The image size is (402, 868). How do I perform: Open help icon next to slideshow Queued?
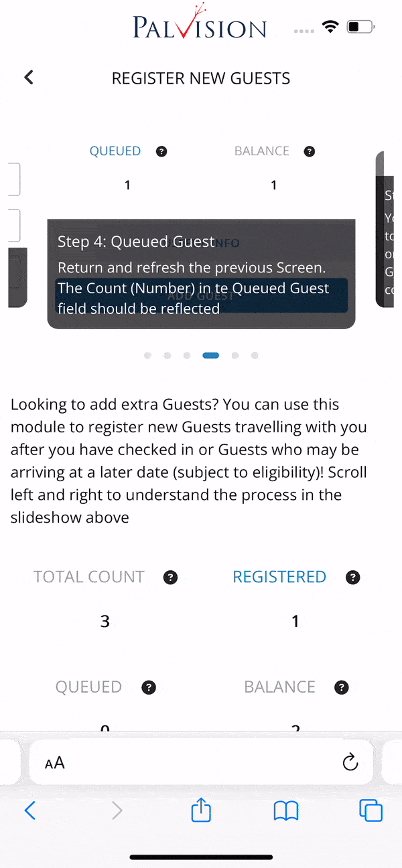point(161,151)
